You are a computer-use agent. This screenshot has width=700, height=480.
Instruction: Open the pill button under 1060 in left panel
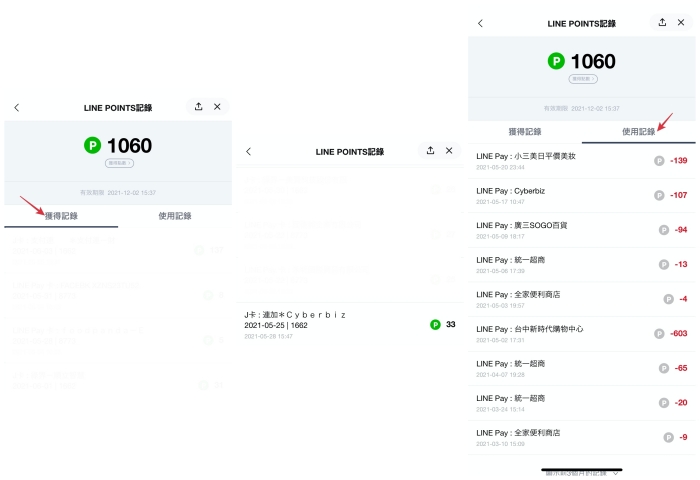119,163
